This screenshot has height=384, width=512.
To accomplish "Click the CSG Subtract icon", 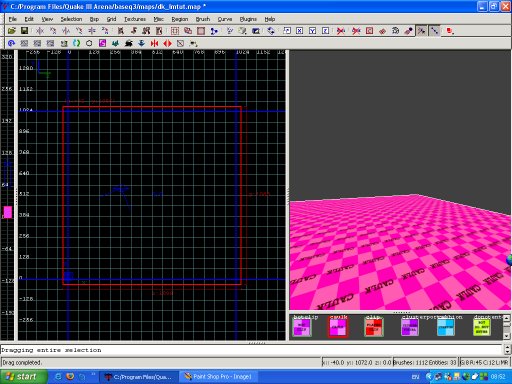I will tap(175, 31).
